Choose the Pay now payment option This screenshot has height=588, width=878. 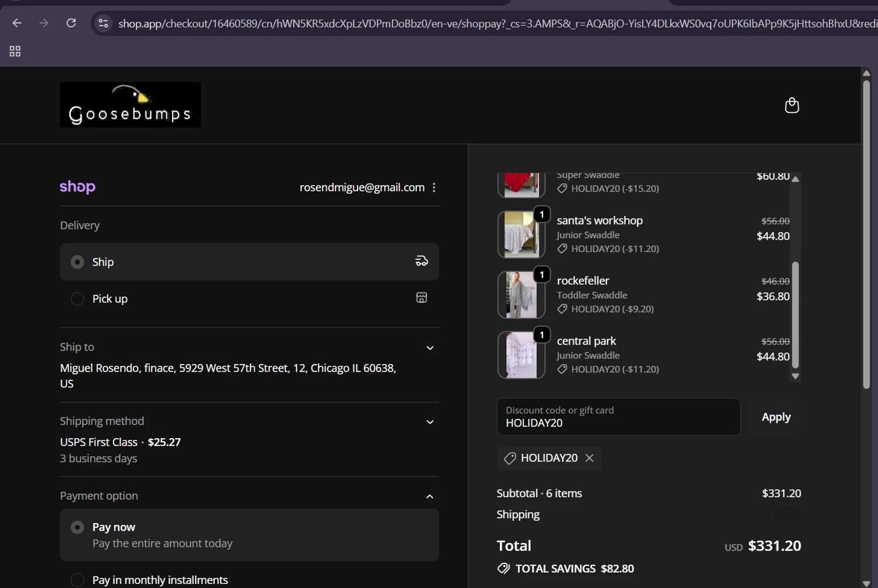coord(249,535)
